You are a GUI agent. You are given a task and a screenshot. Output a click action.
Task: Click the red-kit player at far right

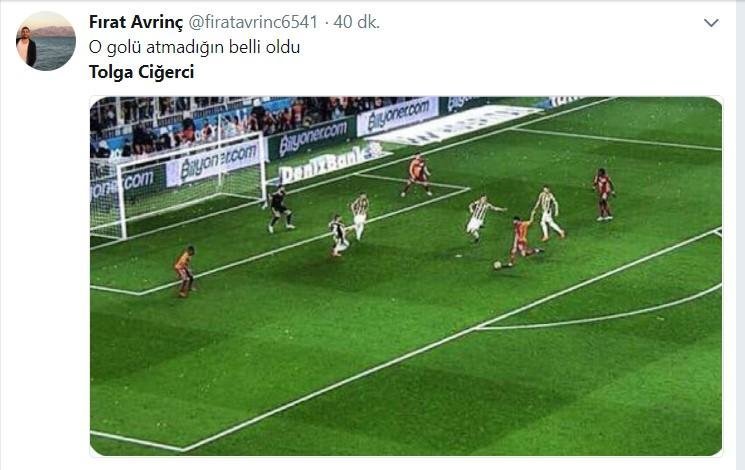click(603, 195)
